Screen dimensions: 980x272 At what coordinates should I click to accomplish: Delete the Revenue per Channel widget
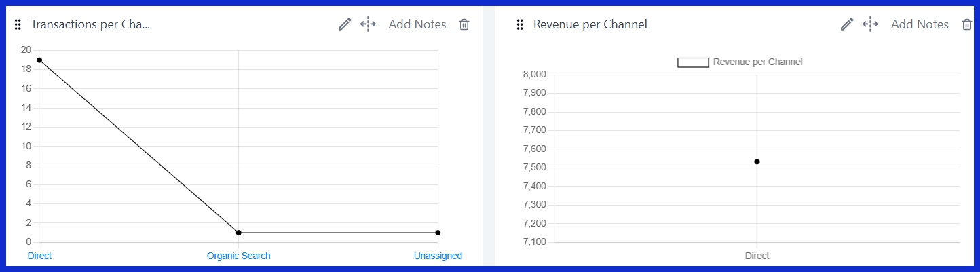[967, 24]
